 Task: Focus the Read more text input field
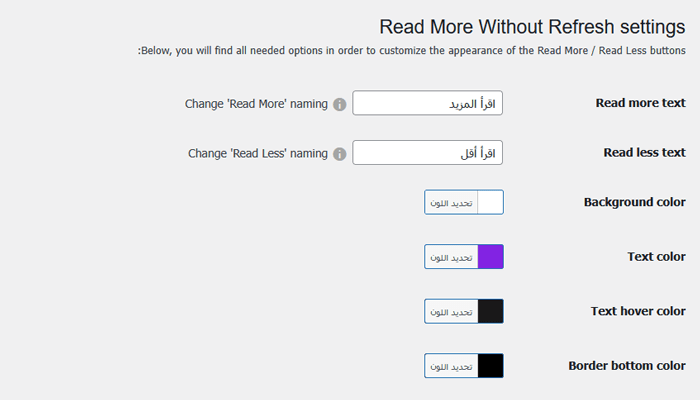click(428, 103)
